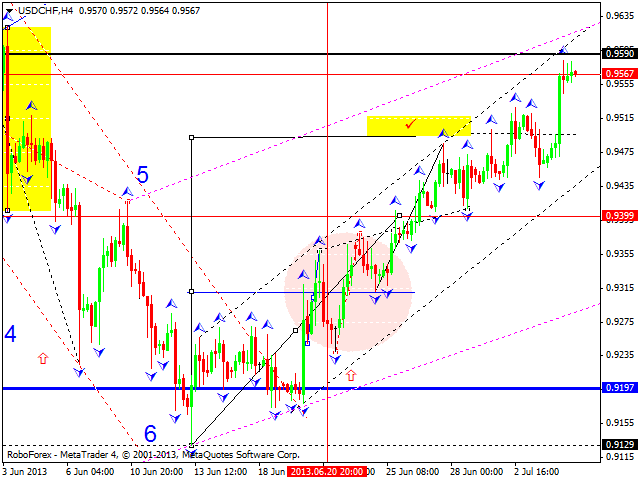Select the wave label 4
Screen dimensions: 640x480
pos(10,333)
